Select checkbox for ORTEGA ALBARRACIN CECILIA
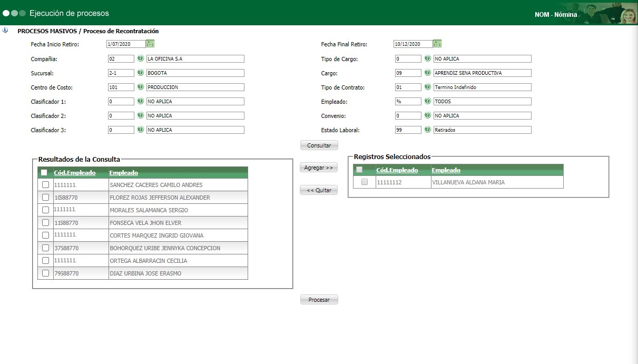Image resolution: width=638 pixels, height=364 pixels. pos(45,260)
